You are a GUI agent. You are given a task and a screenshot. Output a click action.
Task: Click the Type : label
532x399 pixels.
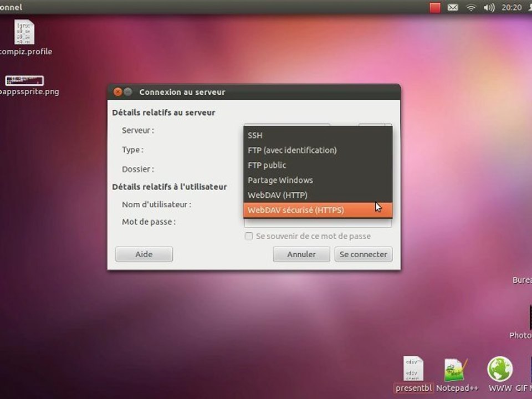132,150
